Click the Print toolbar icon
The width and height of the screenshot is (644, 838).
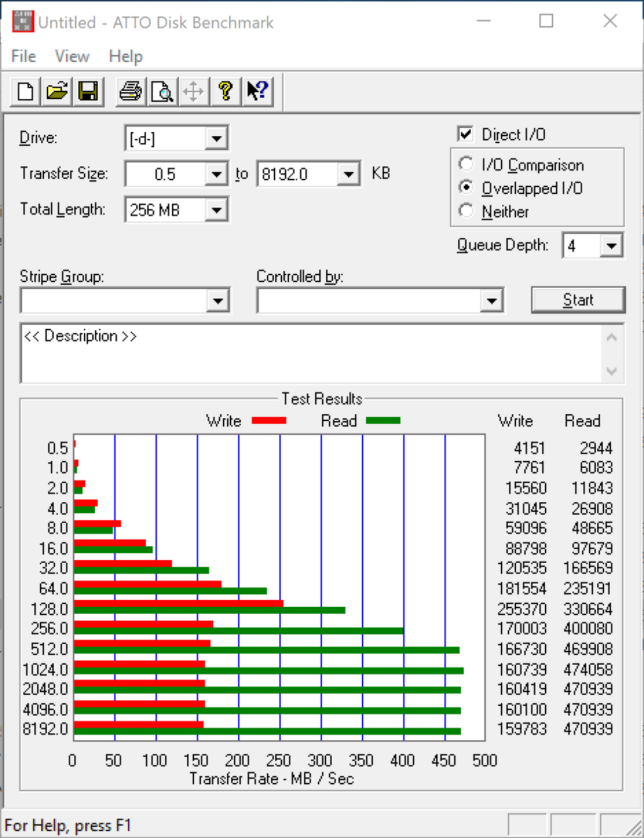131,91
